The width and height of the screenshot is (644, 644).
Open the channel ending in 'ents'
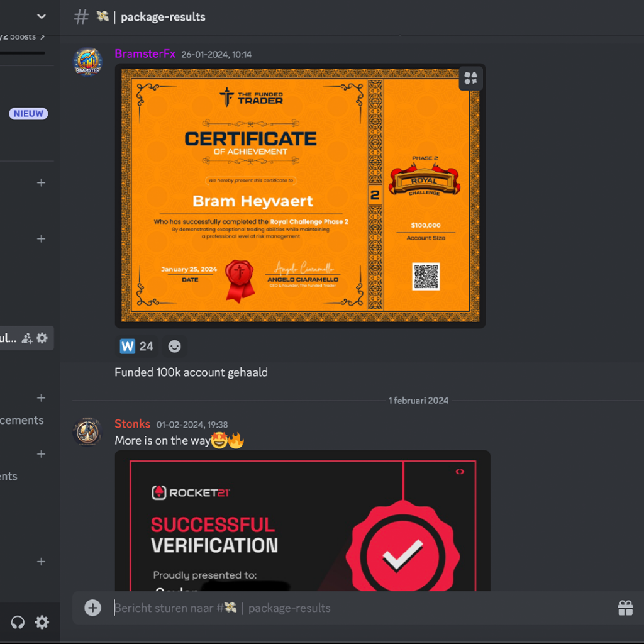pos(9,477)
